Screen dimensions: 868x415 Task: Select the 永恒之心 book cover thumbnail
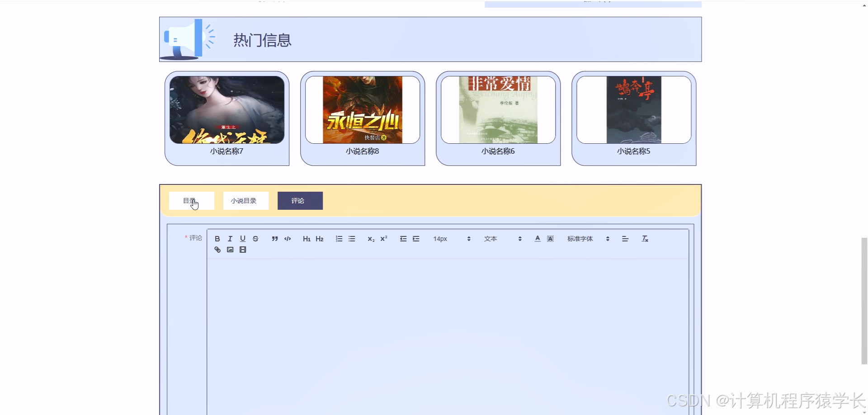click(362, 109)
